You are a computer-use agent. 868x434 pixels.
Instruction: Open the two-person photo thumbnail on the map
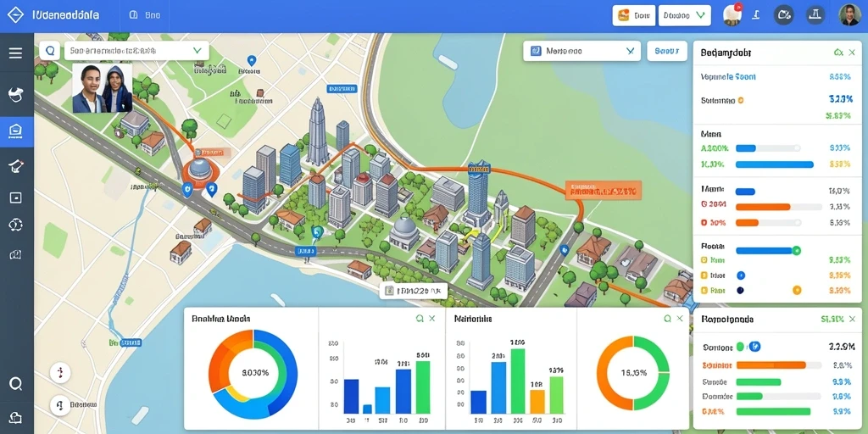tap(103, 88)
